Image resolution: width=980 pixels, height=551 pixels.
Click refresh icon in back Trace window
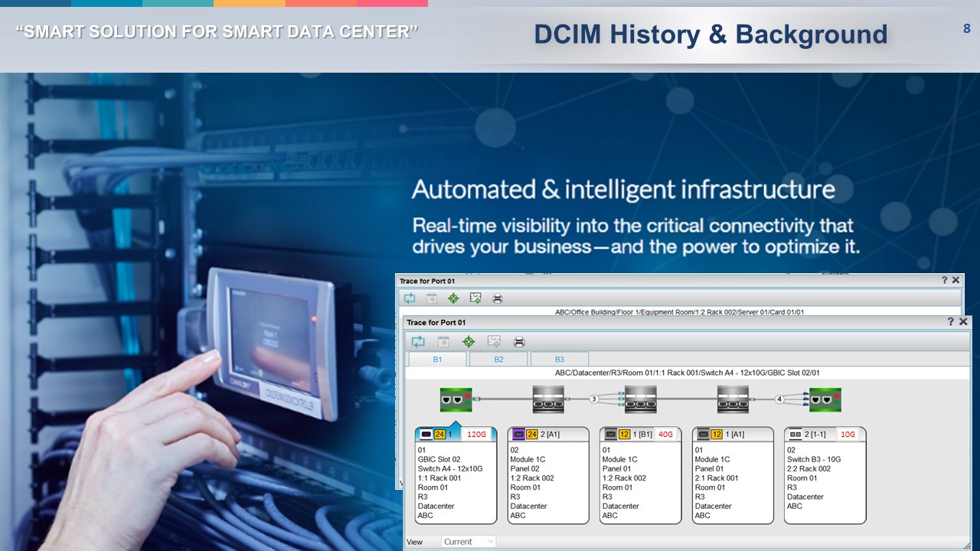[410, 298]
